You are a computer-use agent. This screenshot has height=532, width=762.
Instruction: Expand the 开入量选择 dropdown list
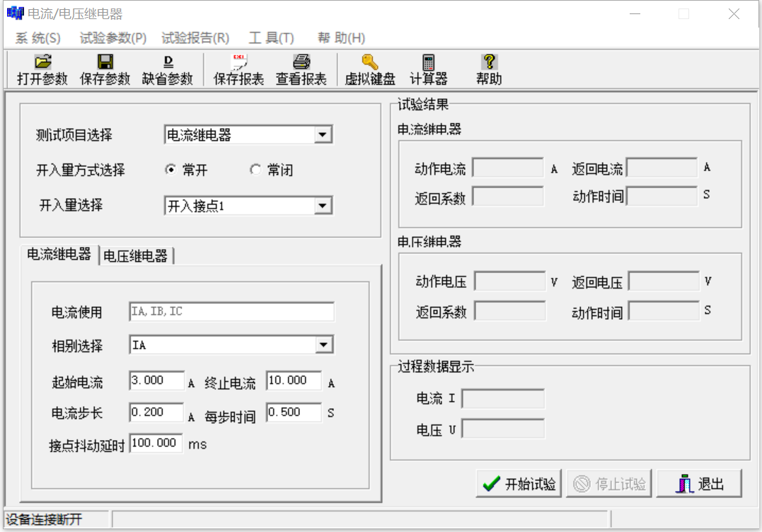point(324,204)
